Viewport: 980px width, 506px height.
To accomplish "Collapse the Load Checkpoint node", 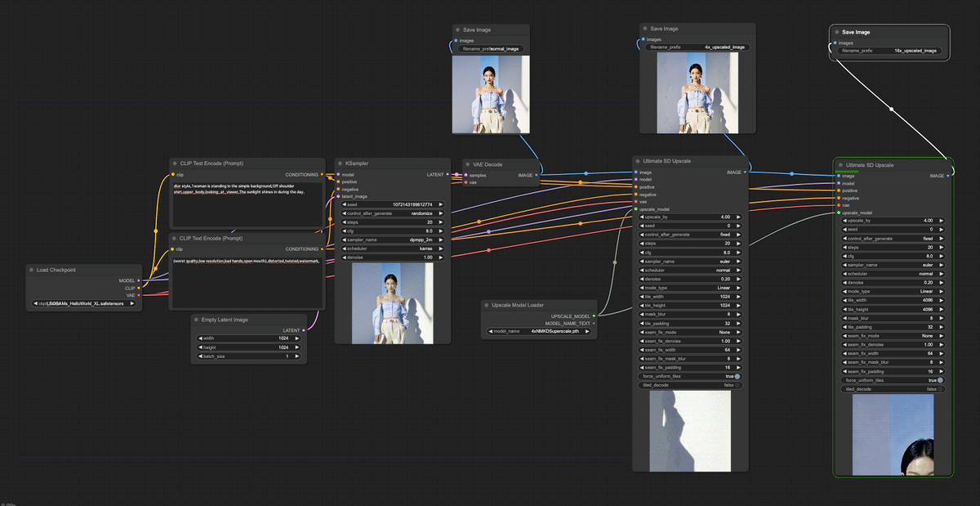I will click(30, 270).
